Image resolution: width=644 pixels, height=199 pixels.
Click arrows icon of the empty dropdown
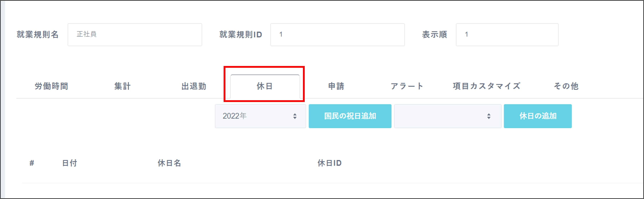point(489,116)
